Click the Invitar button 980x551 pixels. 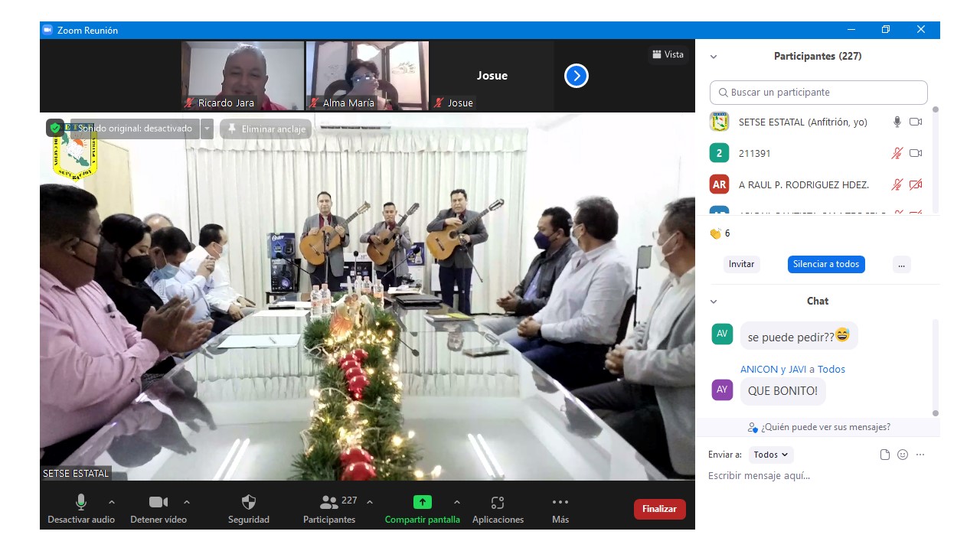click(741, 264)
